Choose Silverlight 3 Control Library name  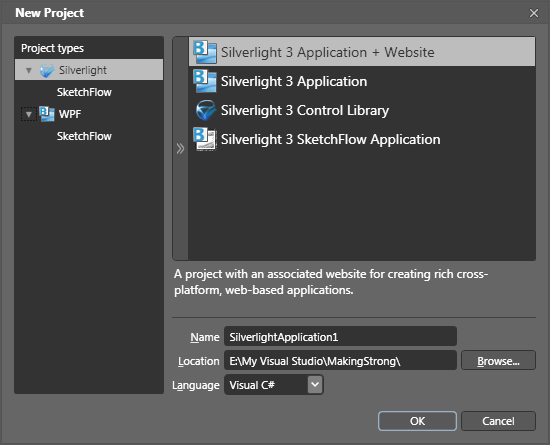tap(305, 110)
